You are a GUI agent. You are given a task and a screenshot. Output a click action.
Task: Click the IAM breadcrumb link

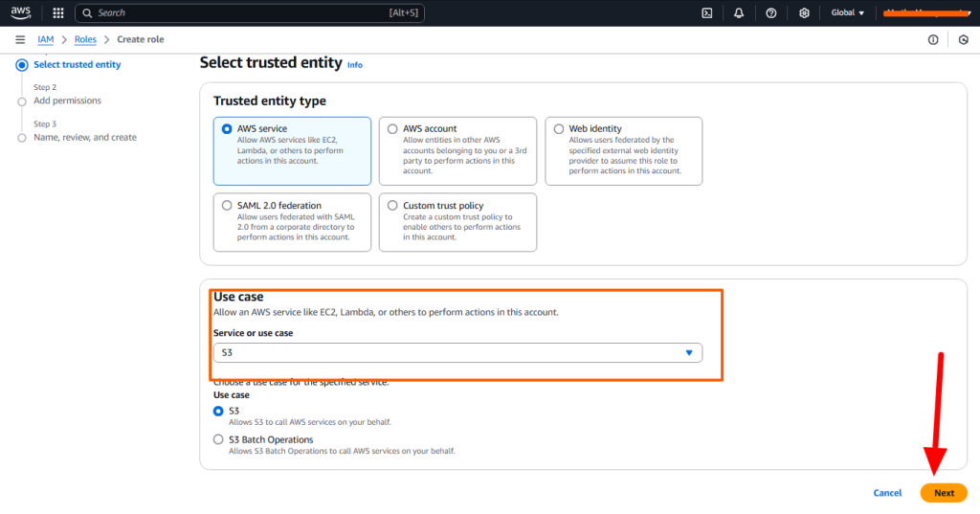tap(46, 39)
